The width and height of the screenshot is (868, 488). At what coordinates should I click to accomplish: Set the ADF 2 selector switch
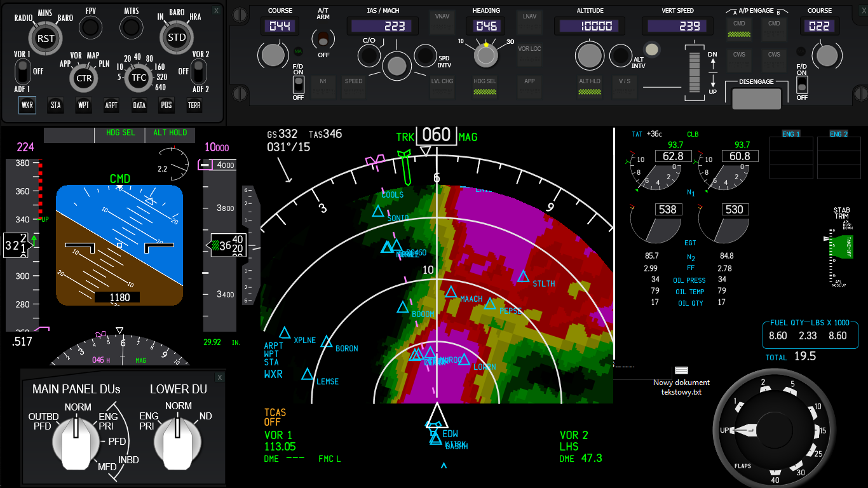pos(200,72)
